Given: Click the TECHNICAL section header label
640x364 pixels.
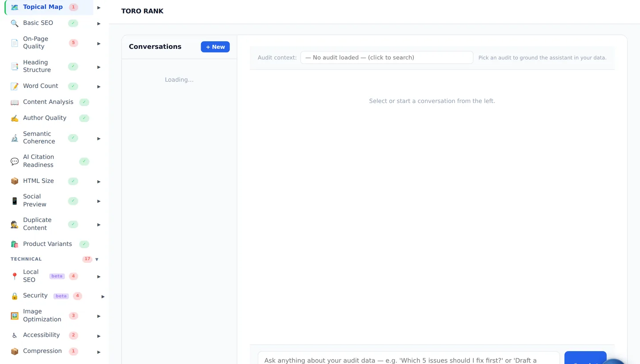Looking at the screenshot, I should [x=26, y=259].
